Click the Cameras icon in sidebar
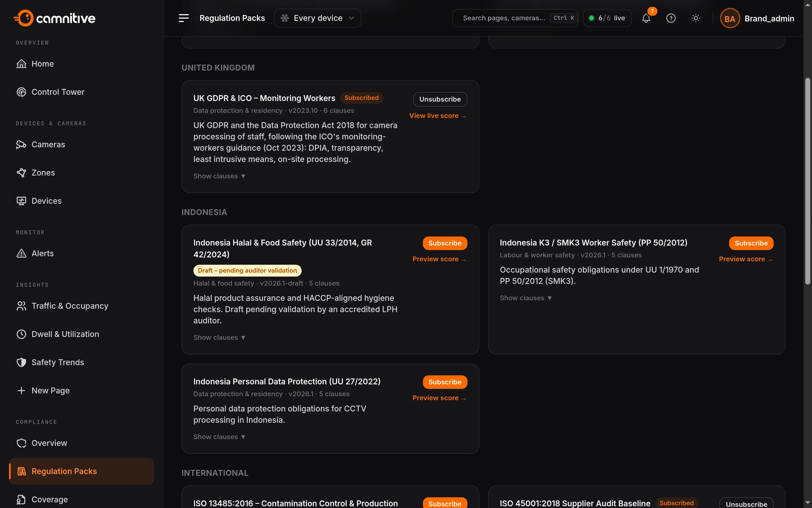Screen dimensions: 812x508 point(21,144)
